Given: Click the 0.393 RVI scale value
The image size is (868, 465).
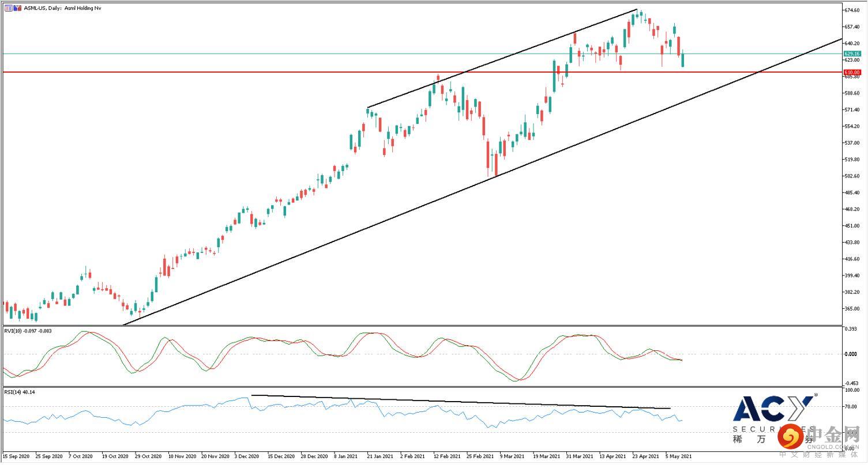Looking at the screenshot, I should click(850, 329).
